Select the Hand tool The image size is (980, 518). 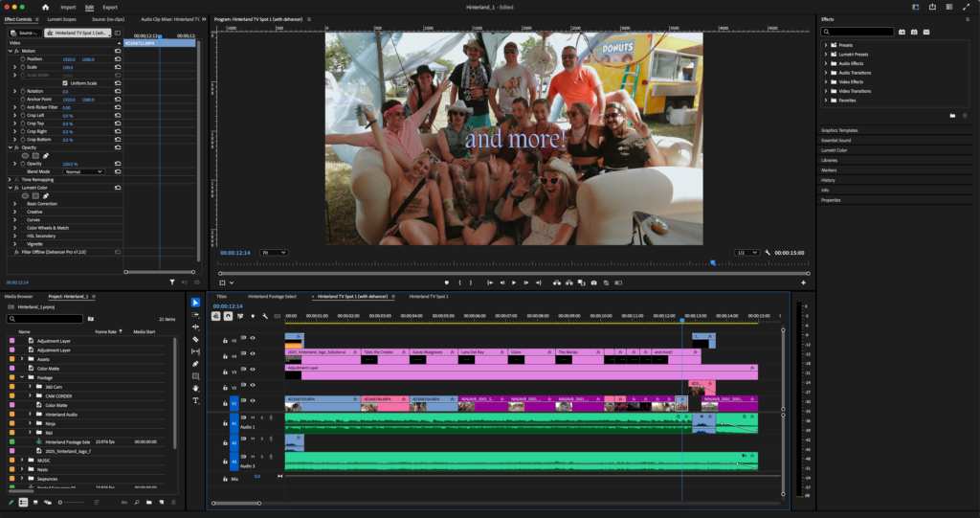tap(195, 388)
